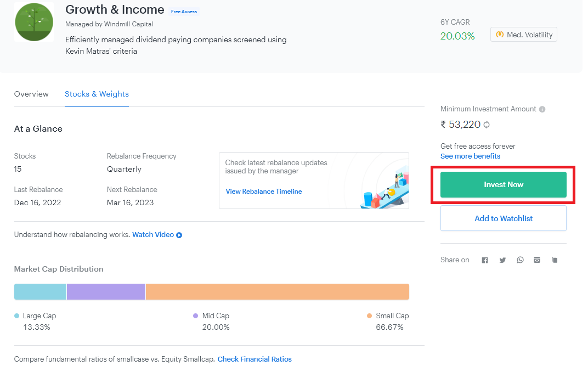This screenshot has height=366, width=588.
Task: Click the Large Cap blue bar segment
Action: 40,291
